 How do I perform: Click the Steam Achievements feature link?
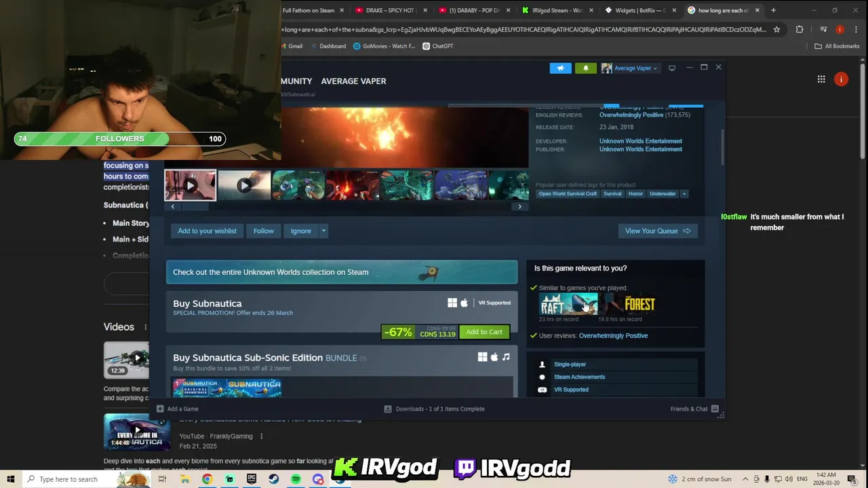pyautogui.click(x=579, y=377)
